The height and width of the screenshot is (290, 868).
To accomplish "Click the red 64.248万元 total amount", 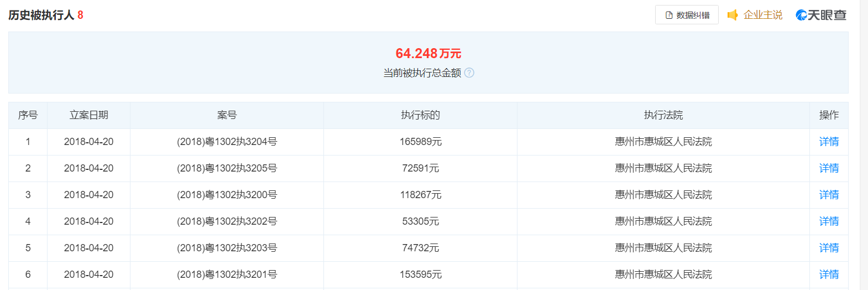I will pos(428,54).
